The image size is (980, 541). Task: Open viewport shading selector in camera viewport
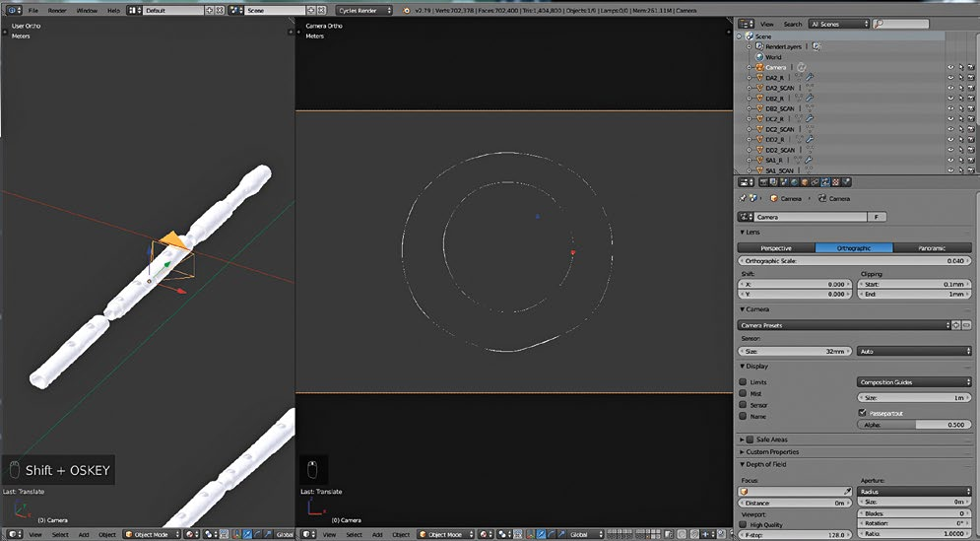[x=485, y=535]
